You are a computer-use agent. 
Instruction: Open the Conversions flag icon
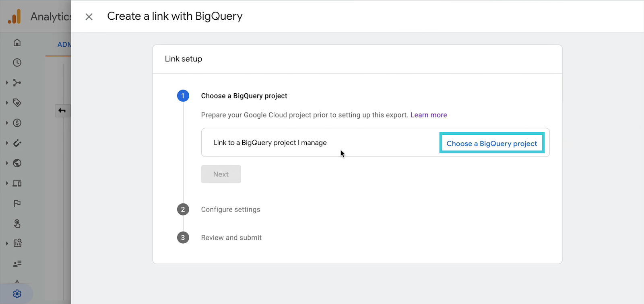[17, 203]
